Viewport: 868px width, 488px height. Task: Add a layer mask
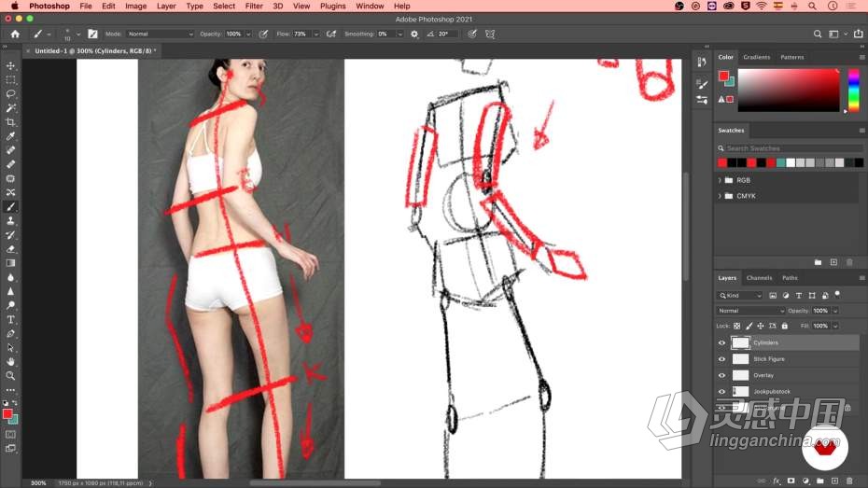click(x=791, y=481)
